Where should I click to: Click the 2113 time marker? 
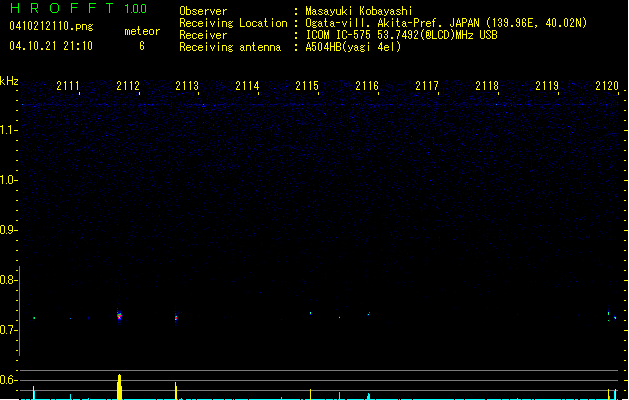point(187,86)
